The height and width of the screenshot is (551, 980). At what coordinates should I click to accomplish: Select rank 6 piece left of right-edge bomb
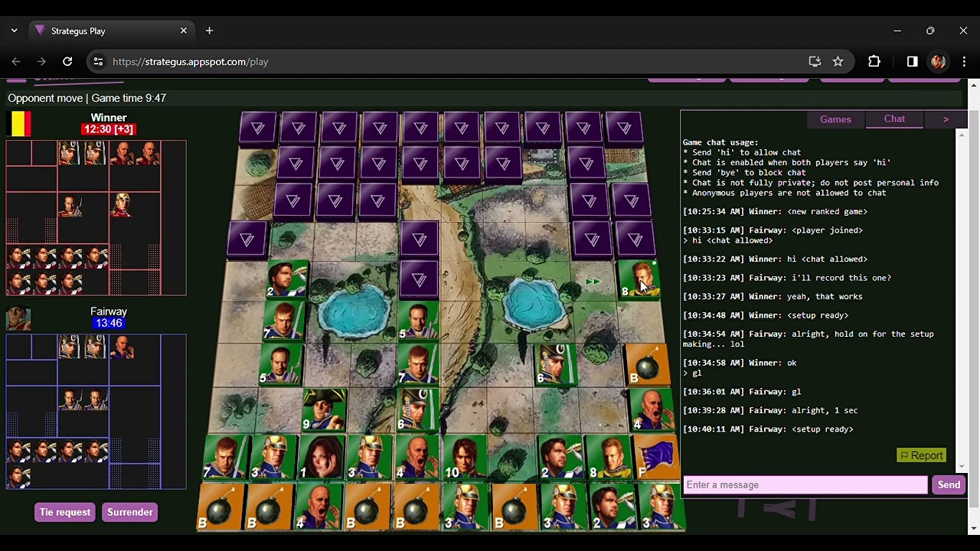557,365
